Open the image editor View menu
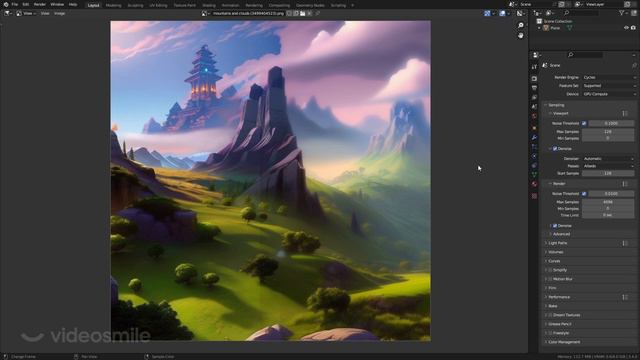Screen dimensions: 640x360 (45, 13)
